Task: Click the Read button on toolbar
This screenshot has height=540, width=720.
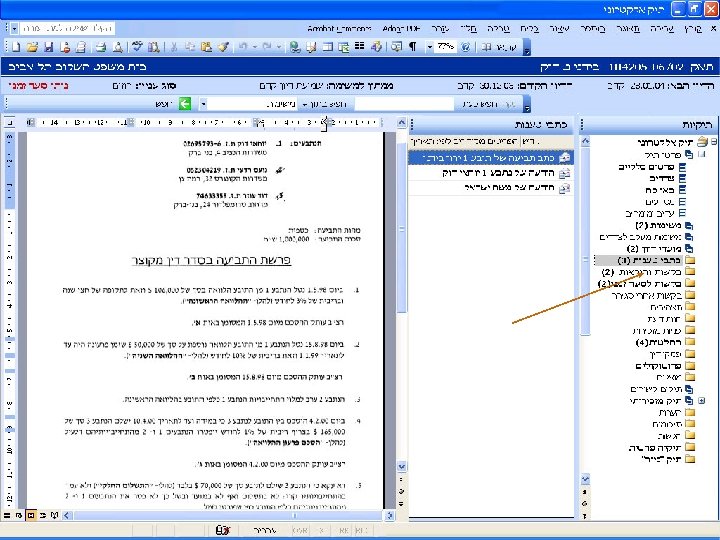Action: (x=499, y=47)
